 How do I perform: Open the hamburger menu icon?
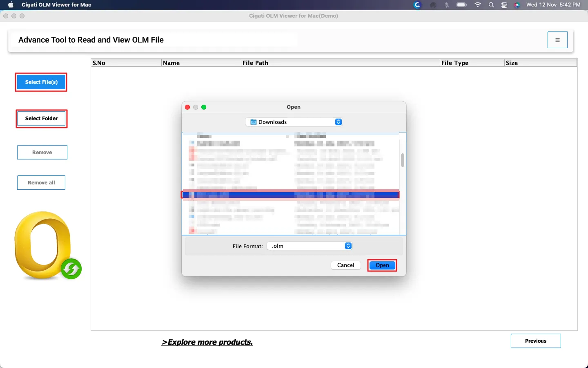coord(557,40)
